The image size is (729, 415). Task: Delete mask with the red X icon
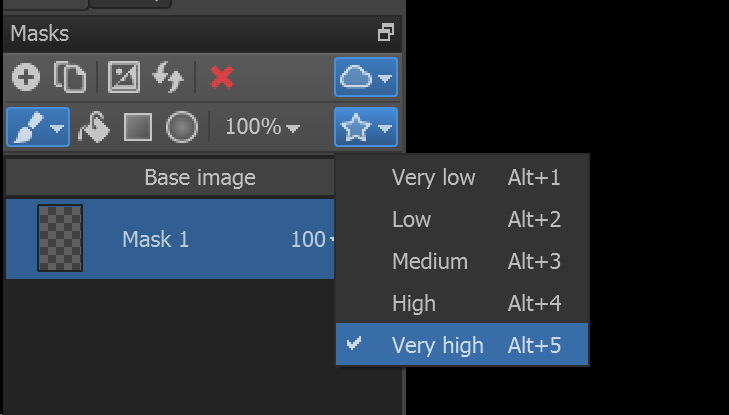tap(222, 77)
